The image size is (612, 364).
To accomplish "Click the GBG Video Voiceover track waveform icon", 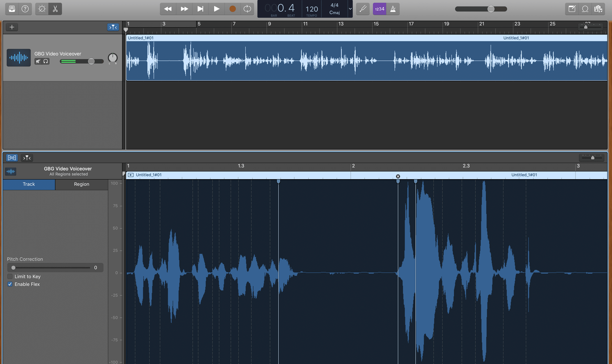I will (18, 57).
